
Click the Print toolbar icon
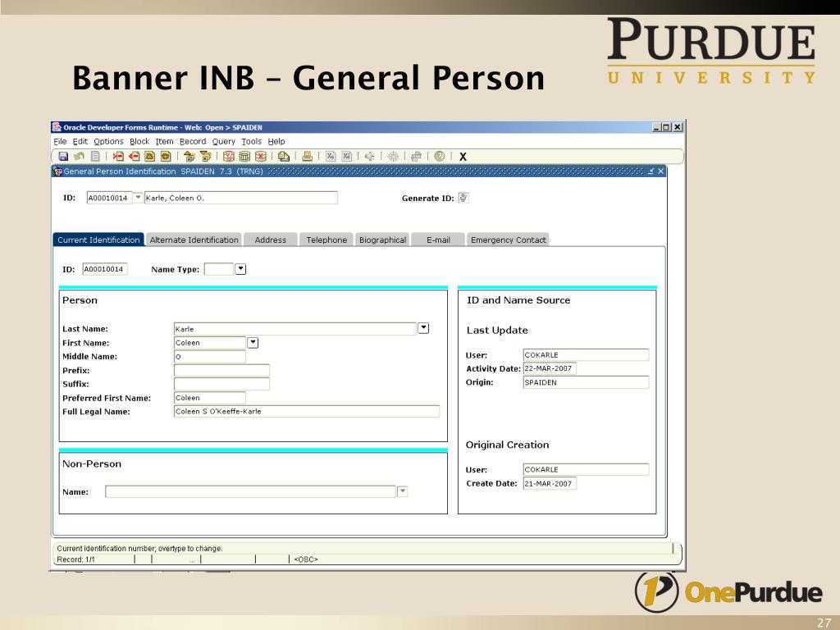tap(307, 157)
